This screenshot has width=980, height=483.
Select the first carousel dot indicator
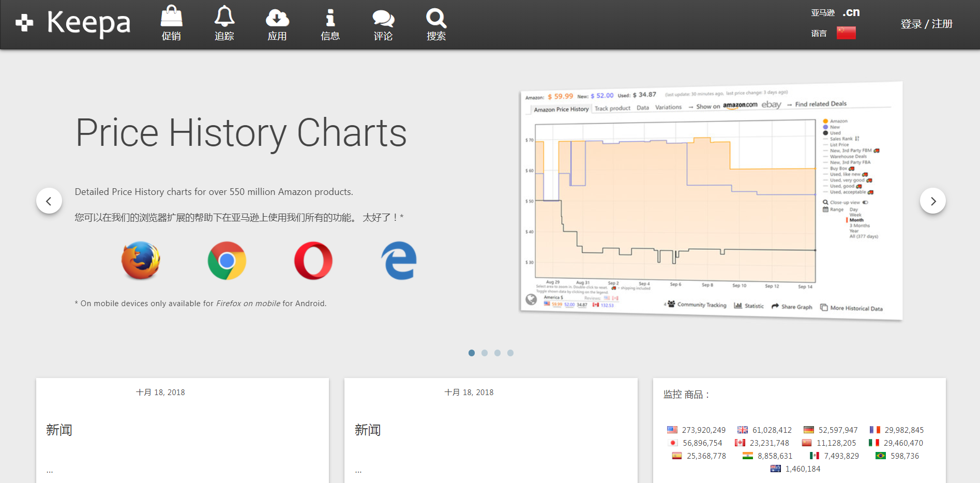click(x=472, y=353)
